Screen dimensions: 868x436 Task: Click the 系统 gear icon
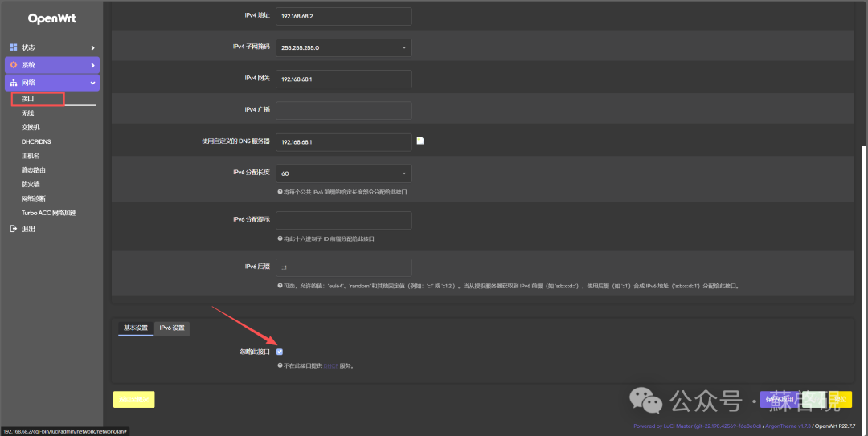click(x=14, y=65)
